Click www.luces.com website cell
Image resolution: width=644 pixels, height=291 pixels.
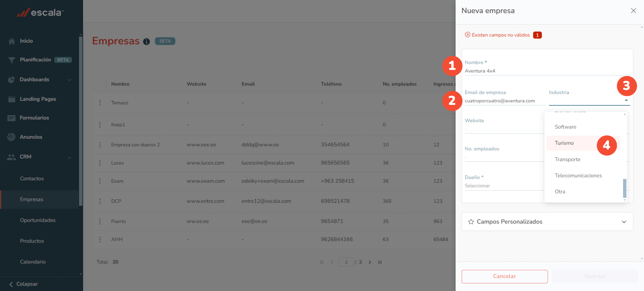[x=205, y=163]
